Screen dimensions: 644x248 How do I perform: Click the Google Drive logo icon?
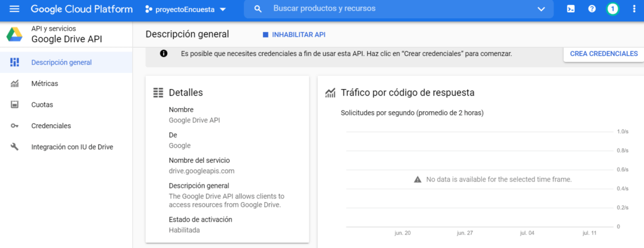point(14,35)
